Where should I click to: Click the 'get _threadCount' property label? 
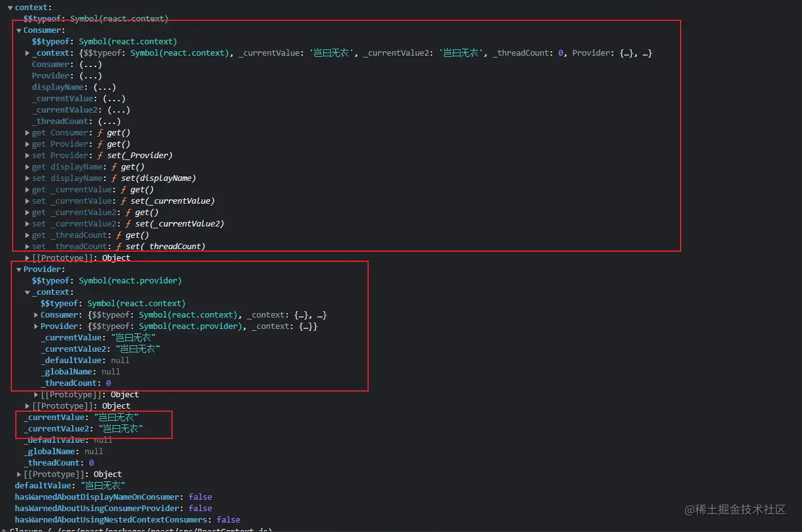(70, 235)
